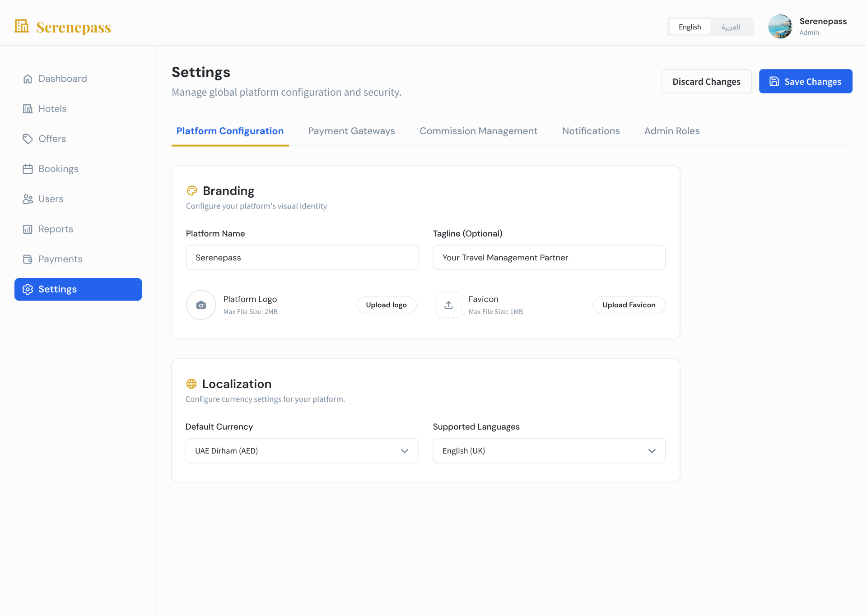Click the Reports chart icon
The width and height of the screenshot is (867, 616).
click(x=28, y=229)
